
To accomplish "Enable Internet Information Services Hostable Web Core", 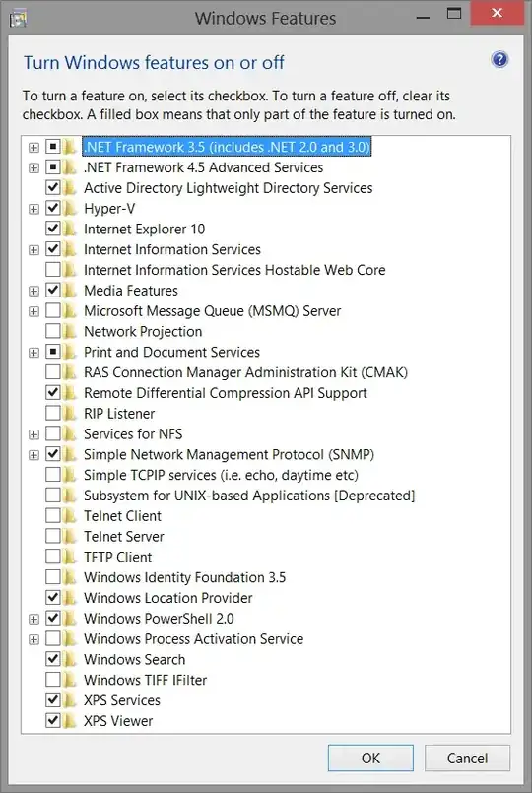I will 53,270.
